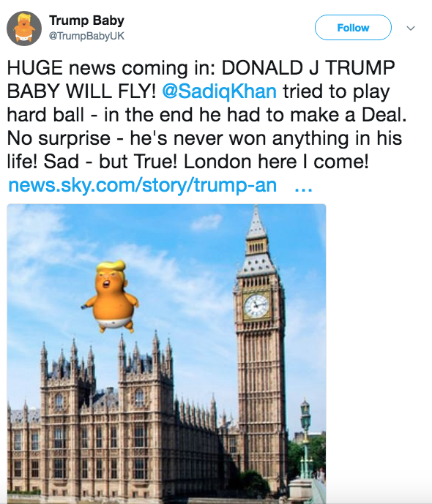Click the Big Ben tower spire
Image resolution: width=432 pixels, height=504 pixels.
(x=256, y=222)
